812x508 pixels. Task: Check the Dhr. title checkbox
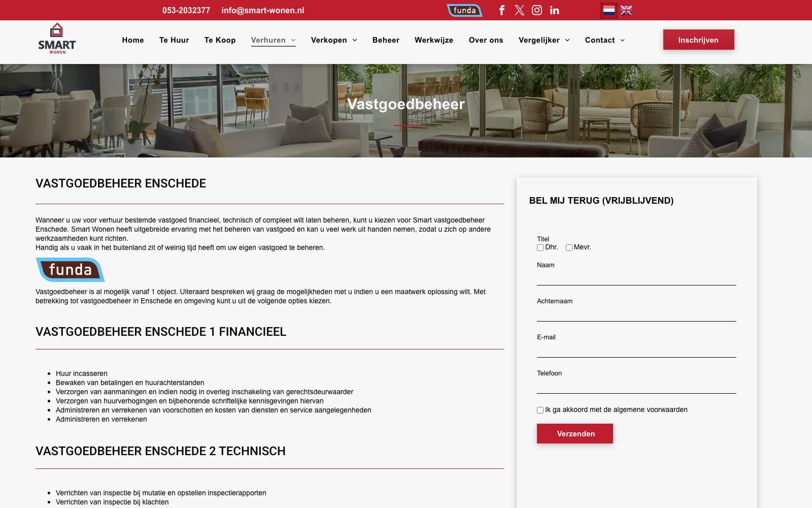(x=540, y=248)
